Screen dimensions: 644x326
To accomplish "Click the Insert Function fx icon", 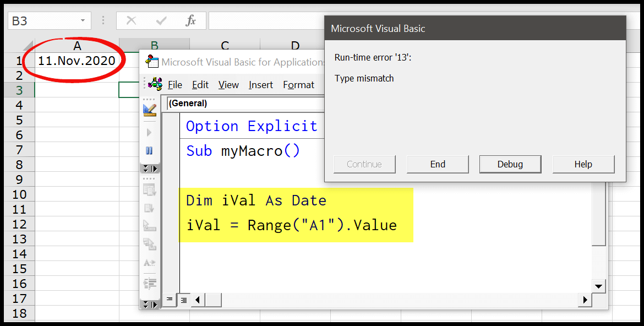I will [x=192, y=20].
